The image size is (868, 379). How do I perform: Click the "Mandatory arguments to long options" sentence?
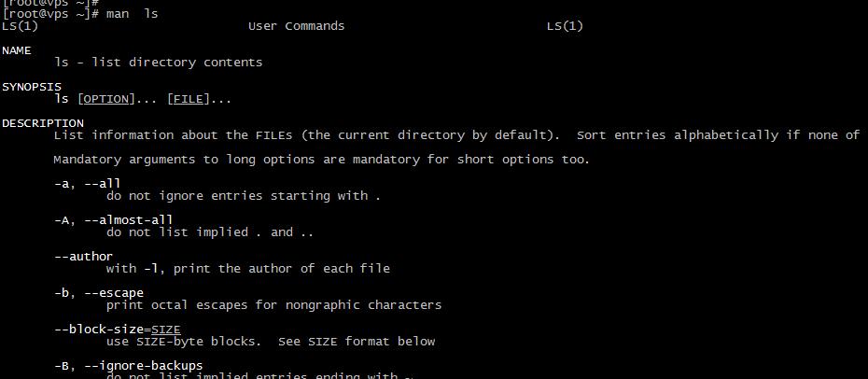pos(321,160)
